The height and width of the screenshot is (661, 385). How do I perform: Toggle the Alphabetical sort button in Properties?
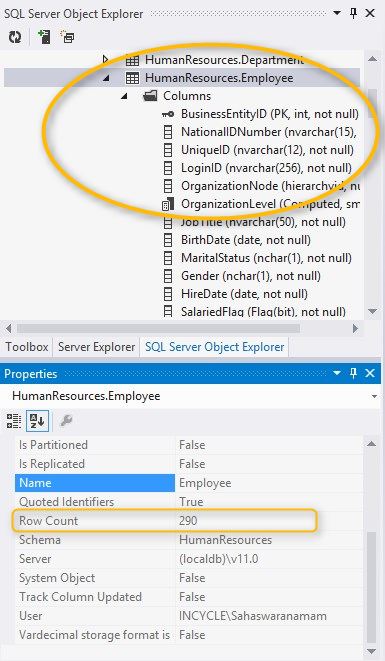37,420
